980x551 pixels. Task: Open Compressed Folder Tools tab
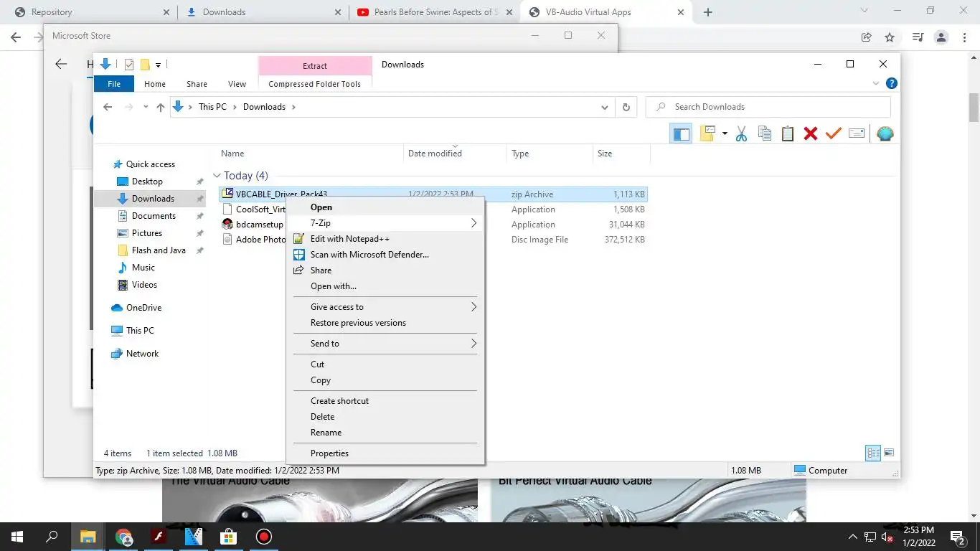315,84
